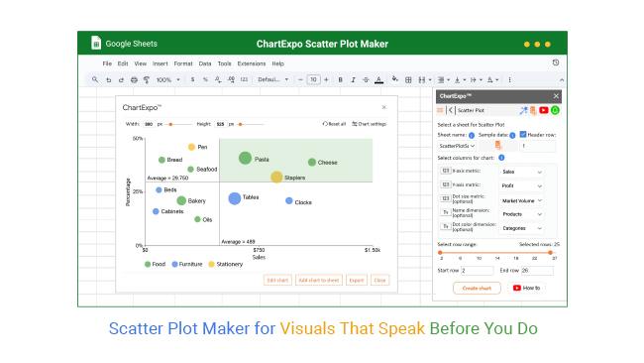This screenshot has height=363, width=644.
Task: Open vertical align dropdown
Action: [460, 79]
